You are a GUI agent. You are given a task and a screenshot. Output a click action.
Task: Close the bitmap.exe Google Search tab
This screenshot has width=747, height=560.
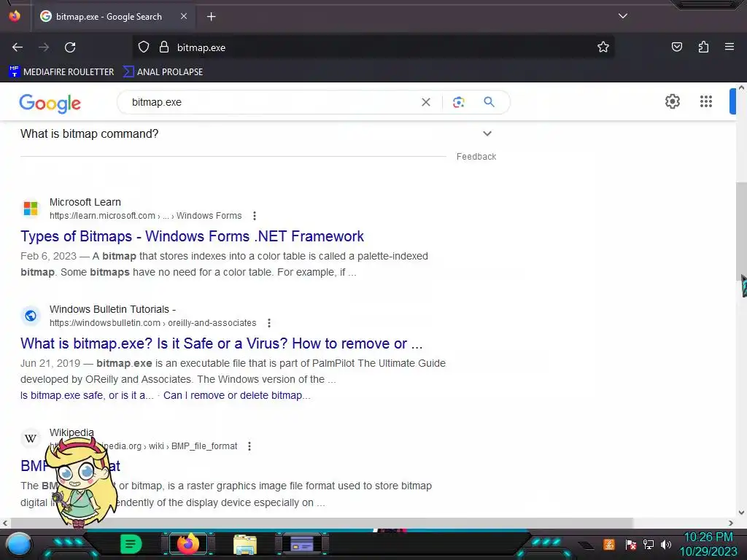[184, 16]
